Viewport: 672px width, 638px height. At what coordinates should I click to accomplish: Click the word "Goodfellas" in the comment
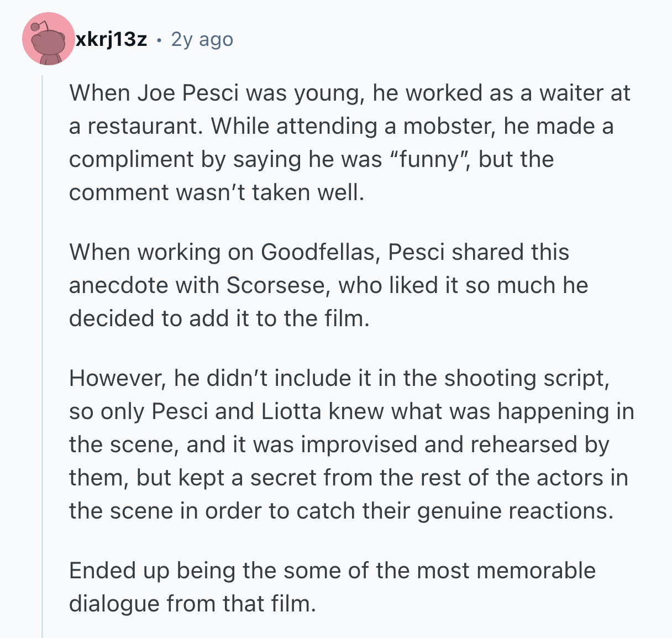pos(318,252)
